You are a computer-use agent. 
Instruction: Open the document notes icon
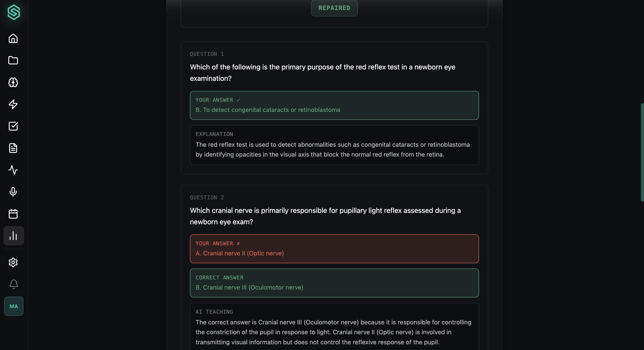13,148
